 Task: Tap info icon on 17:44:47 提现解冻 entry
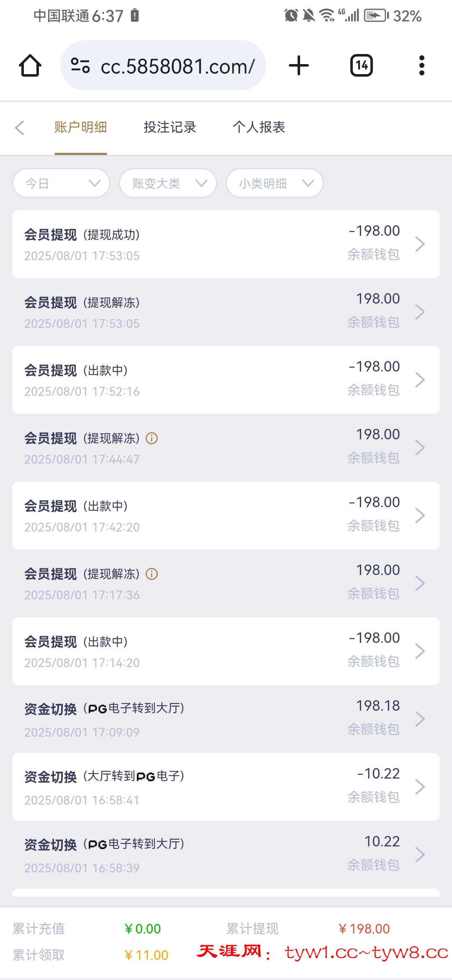pos(152,438)
